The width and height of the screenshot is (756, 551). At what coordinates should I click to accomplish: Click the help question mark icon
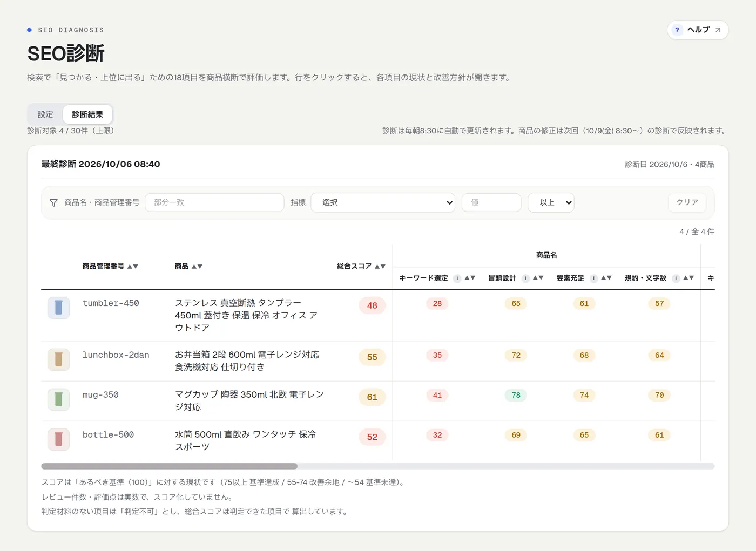click(677, 30)
